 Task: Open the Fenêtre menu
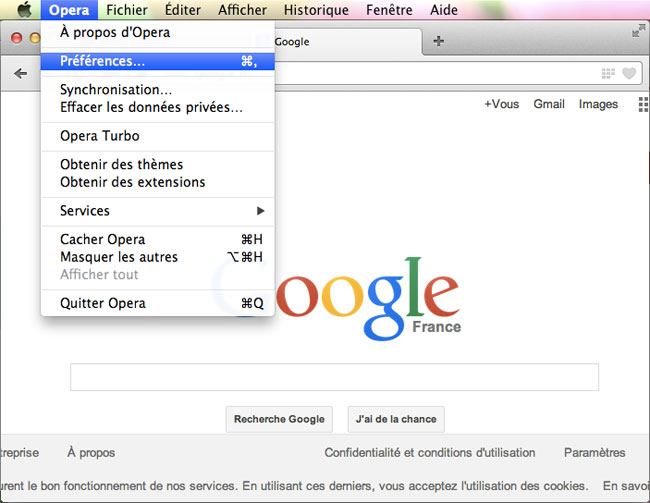(389, 10)
